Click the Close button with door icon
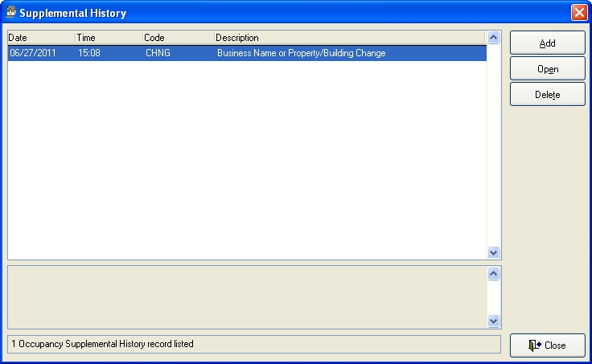 point(547,346)
